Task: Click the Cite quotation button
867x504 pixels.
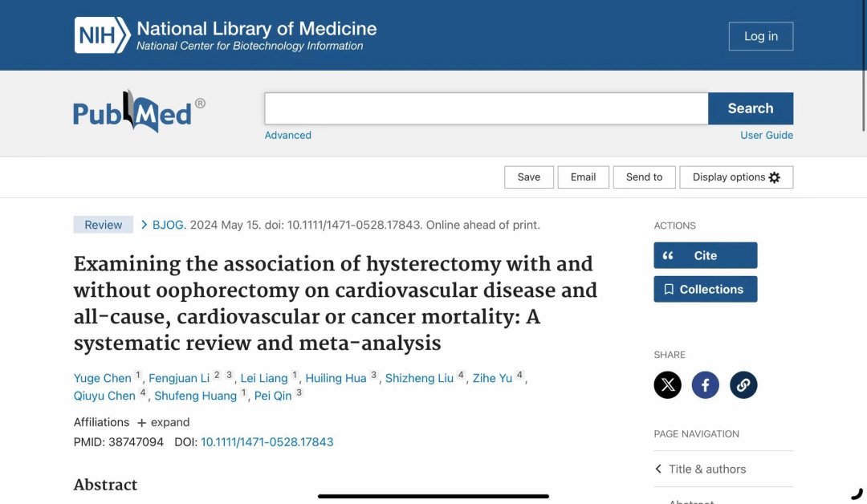Action: click(705, 255)
